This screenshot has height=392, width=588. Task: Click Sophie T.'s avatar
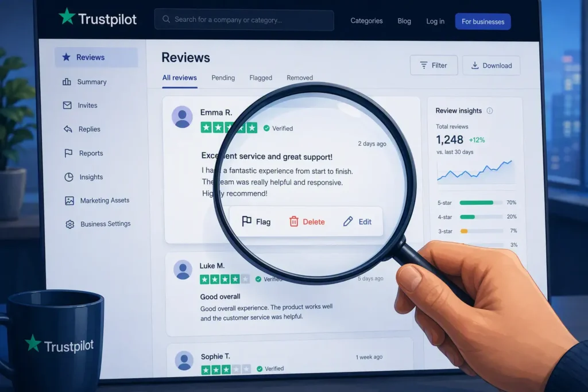[x=184, y=360]
